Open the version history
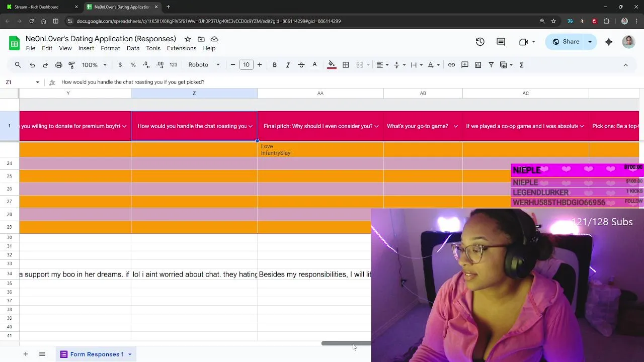This screenshot has width=644, height=362. pyautogui.click(x=480, y=42)
